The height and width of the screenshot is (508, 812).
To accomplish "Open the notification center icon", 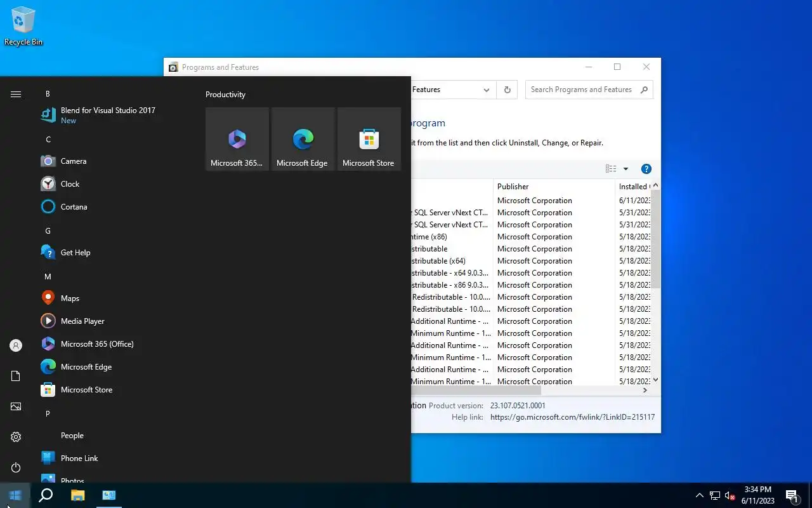I will pos(792,495).
